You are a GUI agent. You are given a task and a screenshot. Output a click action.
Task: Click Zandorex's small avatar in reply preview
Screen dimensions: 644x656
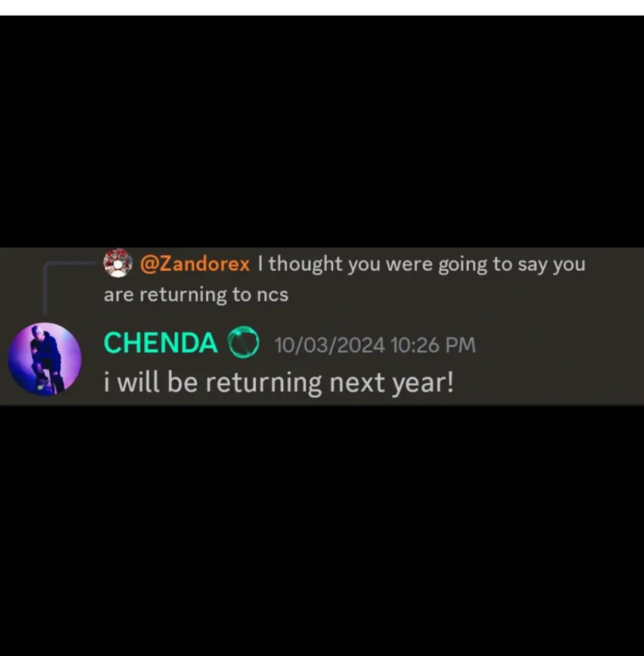118,263
